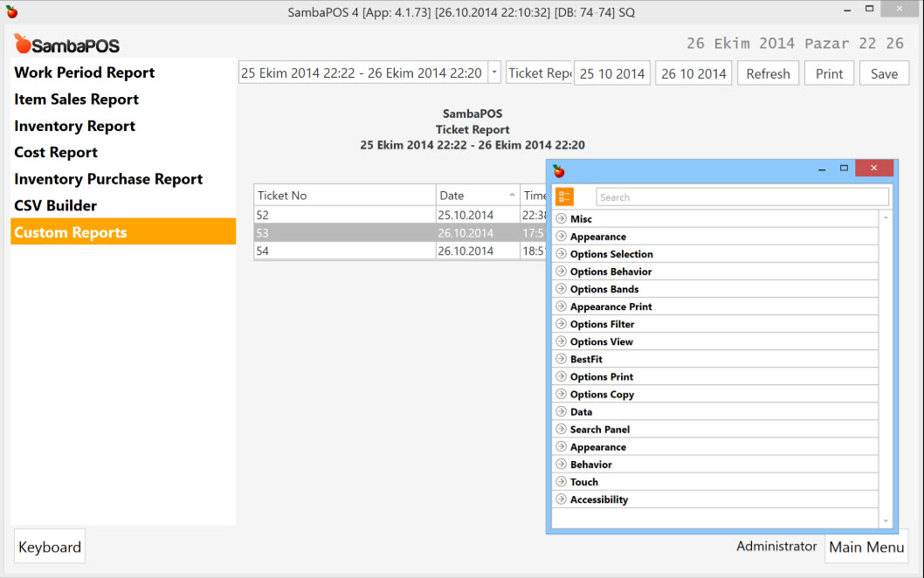
Task: Return to the Main Menu
Action: tap(865, 547)
